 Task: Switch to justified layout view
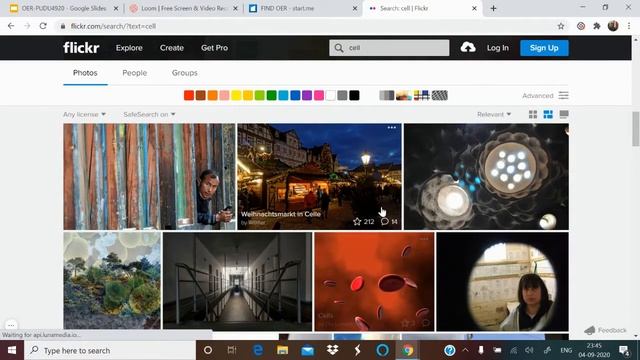click(548, 114)
